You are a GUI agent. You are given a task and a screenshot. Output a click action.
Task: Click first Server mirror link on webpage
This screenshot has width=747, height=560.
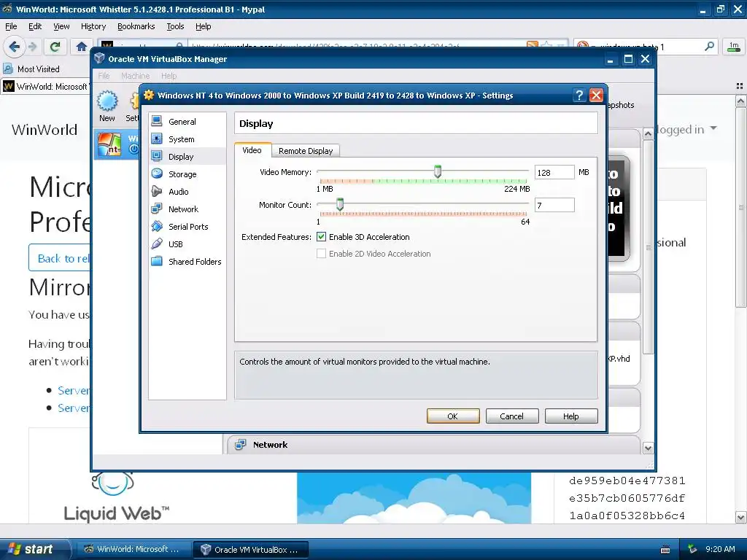click(x=74, y=391)
